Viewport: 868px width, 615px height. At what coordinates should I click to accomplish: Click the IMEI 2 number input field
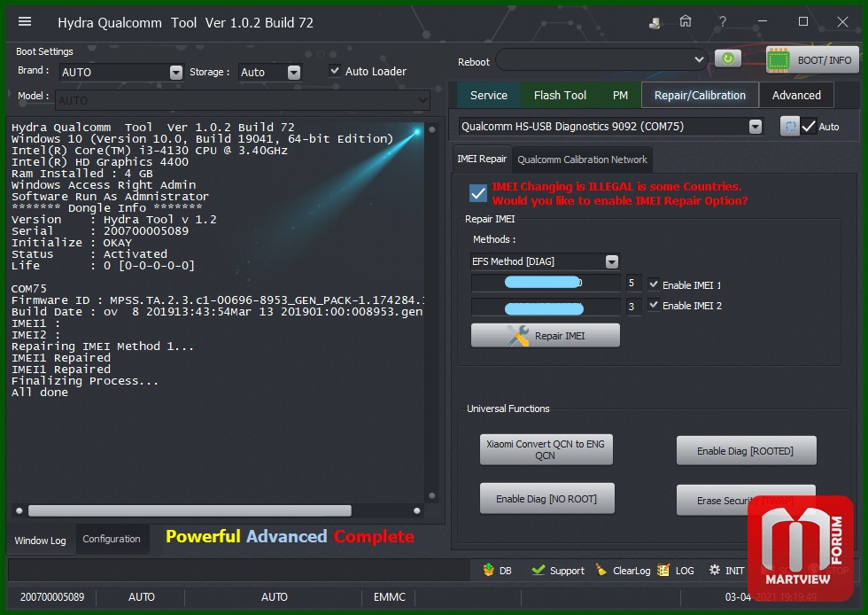tap(546, 307)
